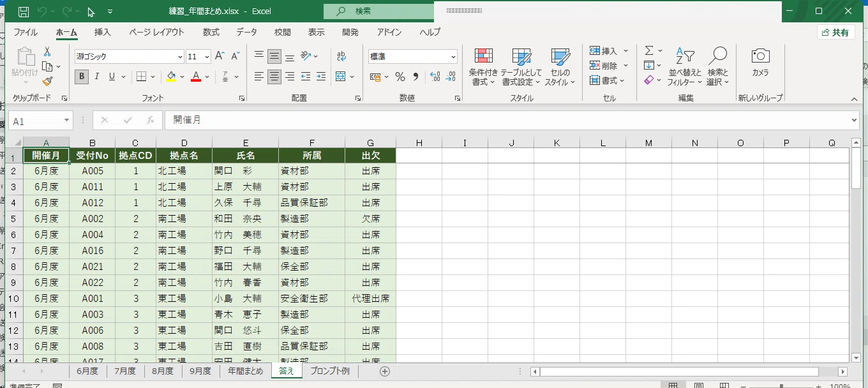Viewport: 868px width, 388px height.
Task: Toggle Center horizontal alignment
Action: pyautogui.click(x=274, y=77)
